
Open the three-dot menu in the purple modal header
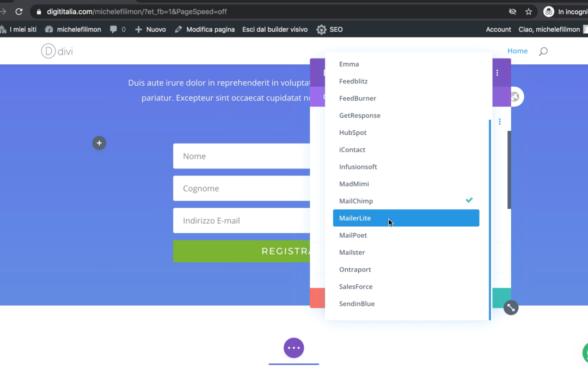click(x=497, y=73)
